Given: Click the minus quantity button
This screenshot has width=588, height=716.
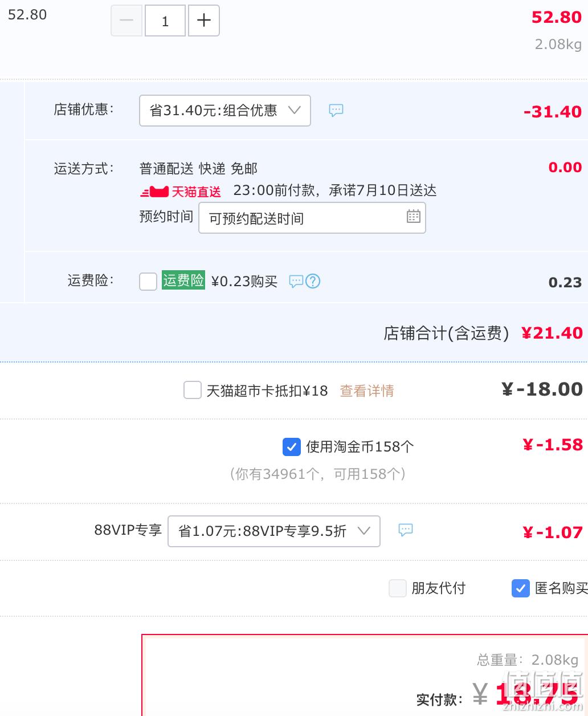Looking at the screenshot, I should click(x=126, y=21).
